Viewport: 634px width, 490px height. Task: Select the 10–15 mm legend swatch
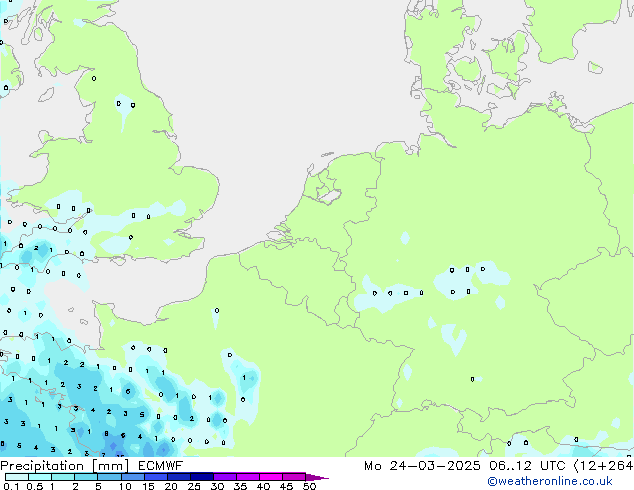tap(133, 477)
